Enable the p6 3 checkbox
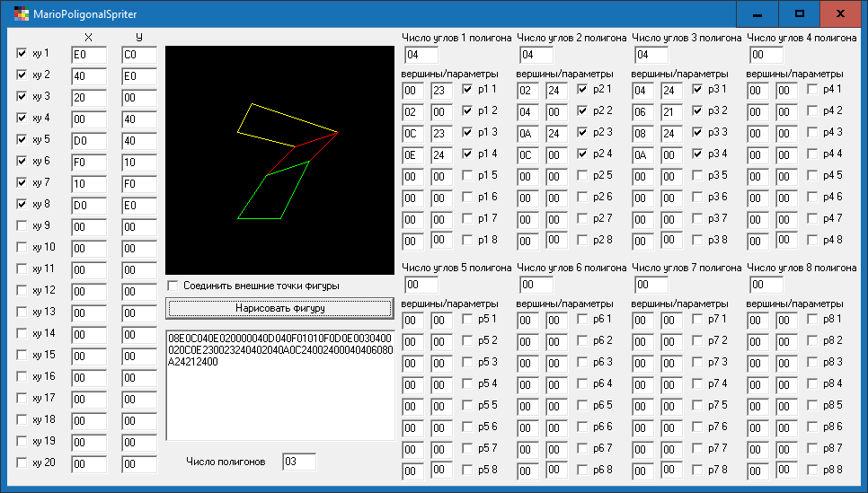868x493 pixels. 582,362
